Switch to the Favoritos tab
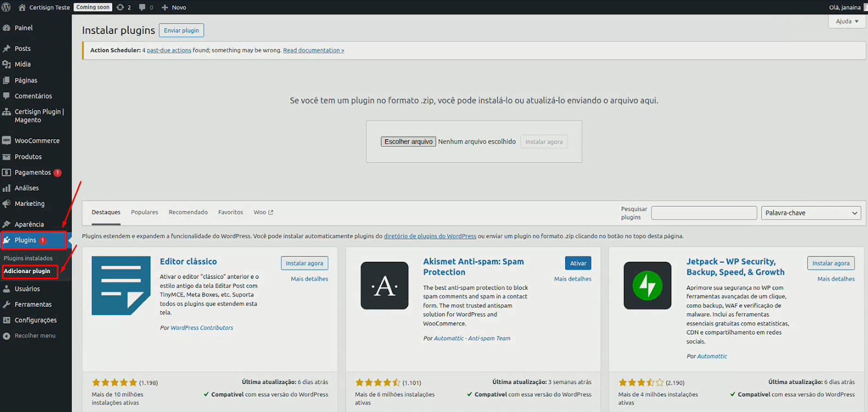Image resolution: width=868 pixels, height=412 pixels. [x=231, y=213]
